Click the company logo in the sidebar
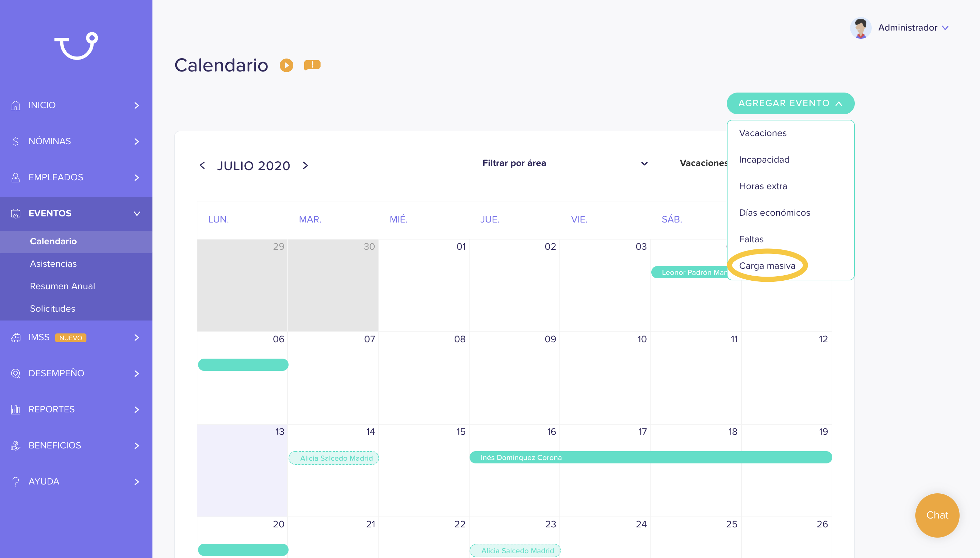Screen dimensions: 980x558 point(76,46)
